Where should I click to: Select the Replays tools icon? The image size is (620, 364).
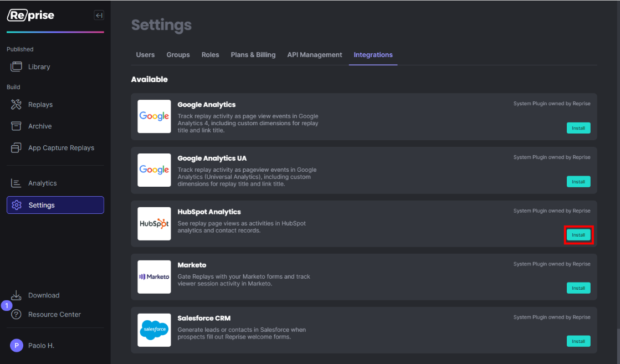pos(16,104)
